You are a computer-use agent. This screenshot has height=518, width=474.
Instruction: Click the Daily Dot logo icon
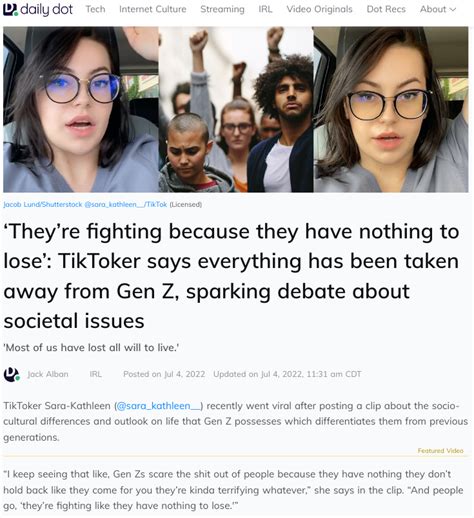(10, 9)
